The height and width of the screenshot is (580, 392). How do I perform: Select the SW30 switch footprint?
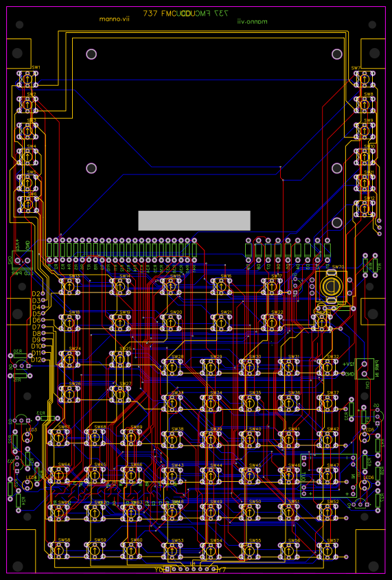(250, 367)
